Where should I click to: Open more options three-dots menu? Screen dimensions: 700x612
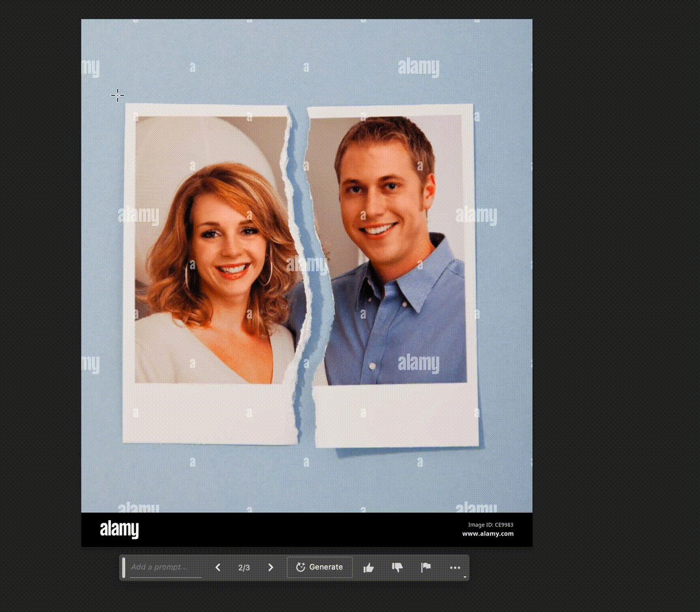point(455,567)
